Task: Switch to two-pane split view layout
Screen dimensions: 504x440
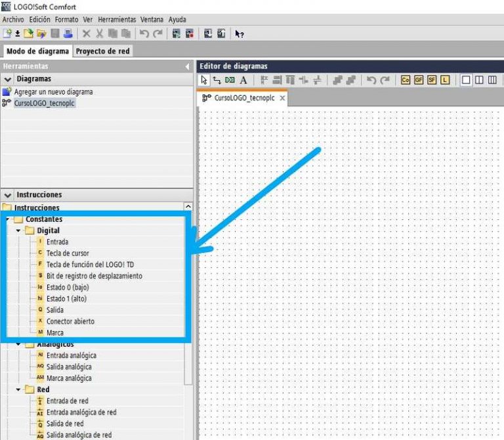Action: (479, 80)
